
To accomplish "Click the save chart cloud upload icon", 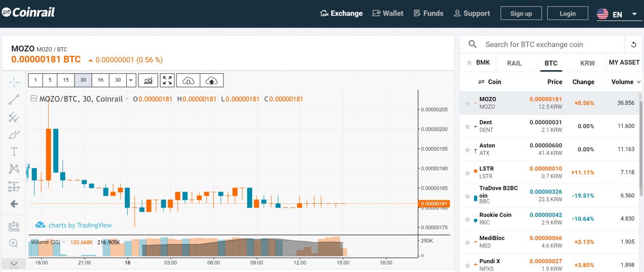I will tap(211, 80).
